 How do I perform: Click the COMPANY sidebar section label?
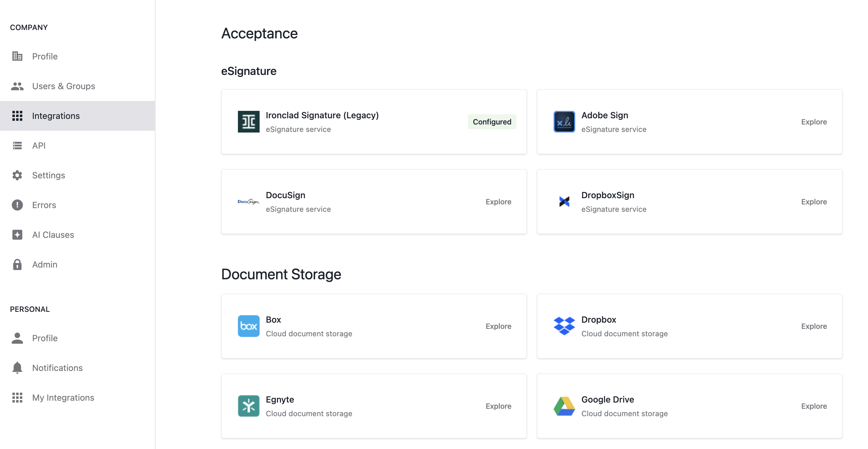[29, 27]
